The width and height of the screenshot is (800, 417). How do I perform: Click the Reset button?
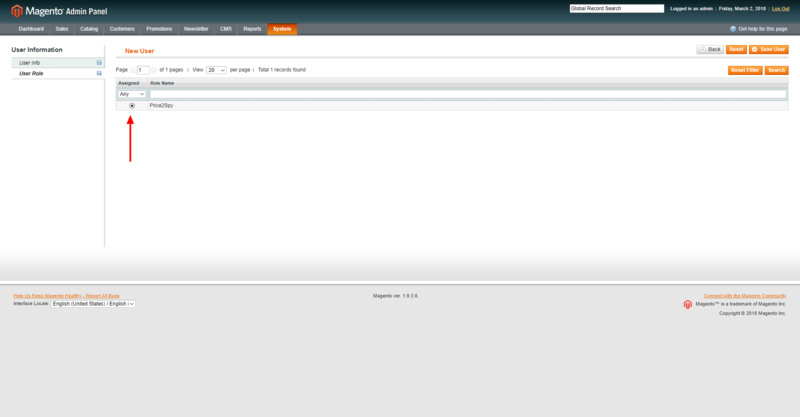coord(736,50)
